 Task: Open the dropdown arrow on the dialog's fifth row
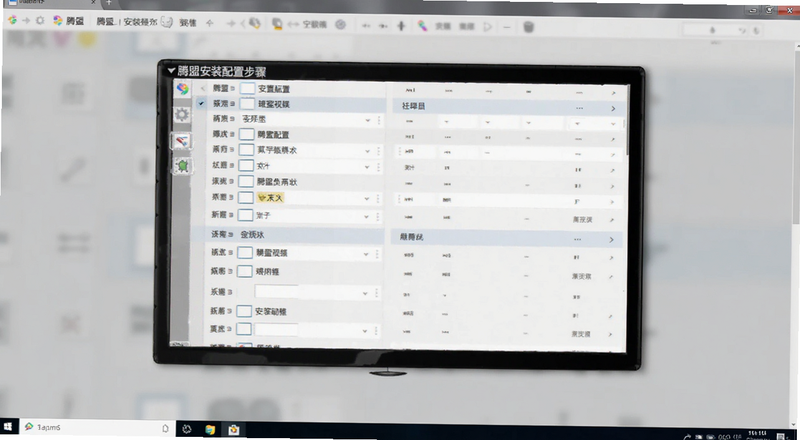pos(367,151)
